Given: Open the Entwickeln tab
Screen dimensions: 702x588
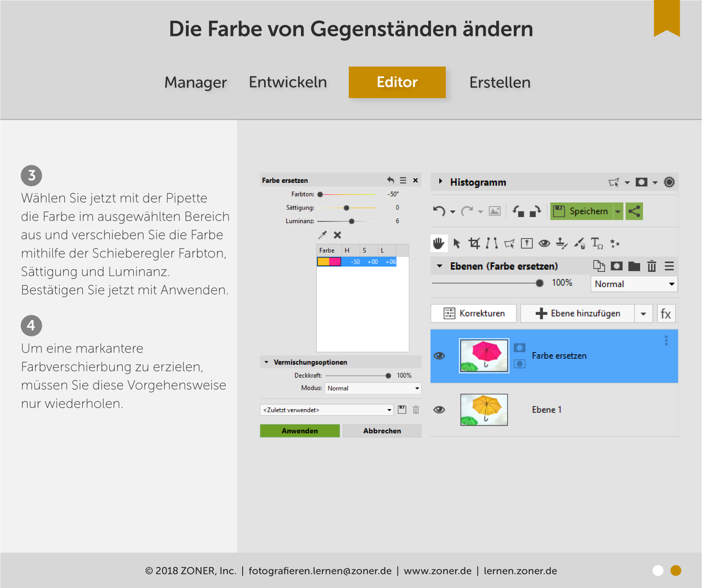Looking at the screenshot, I should (288, 82).
